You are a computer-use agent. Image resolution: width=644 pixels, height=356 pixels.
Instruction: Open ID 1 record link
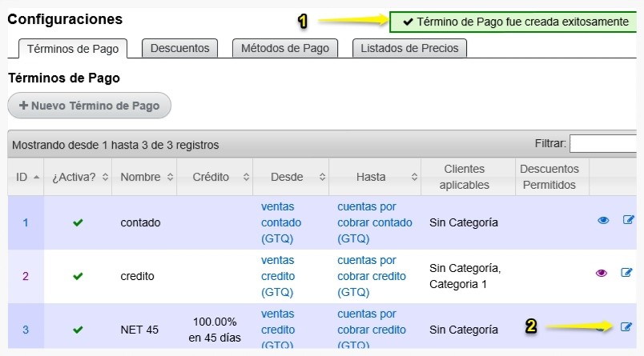tap(26, 222)
